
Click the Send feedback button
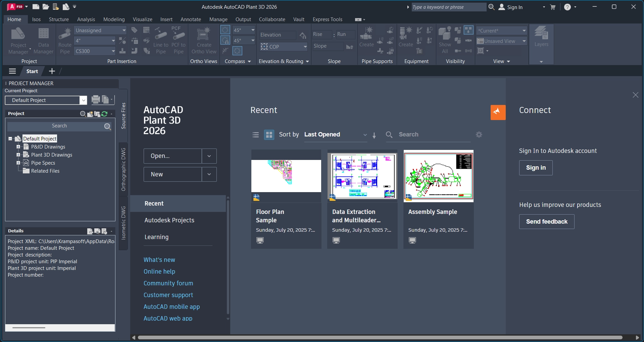tap(546, 222)
